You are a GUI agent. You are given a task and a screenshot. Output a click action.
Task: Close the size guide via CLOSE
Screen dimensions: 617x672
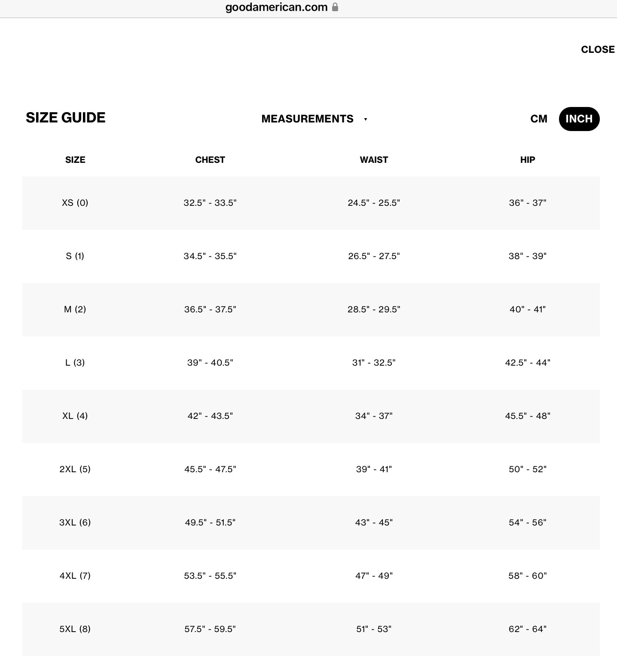(x=598, y=49)
